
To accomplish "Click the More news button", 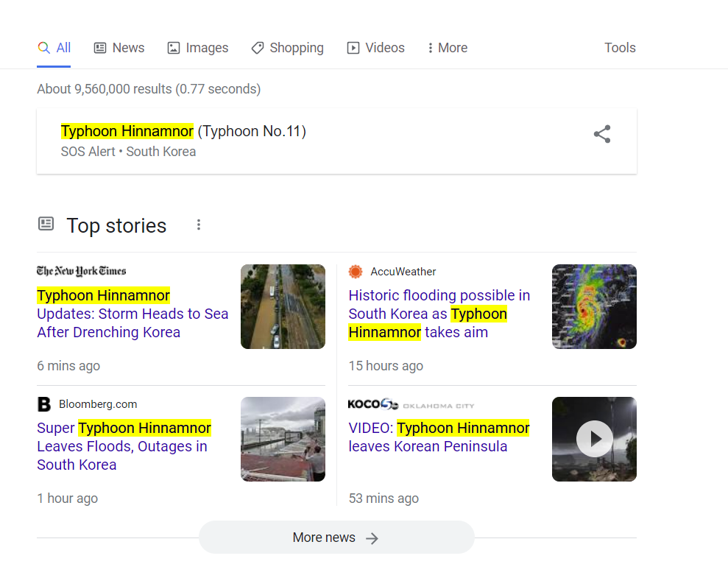I will point(336,538).
